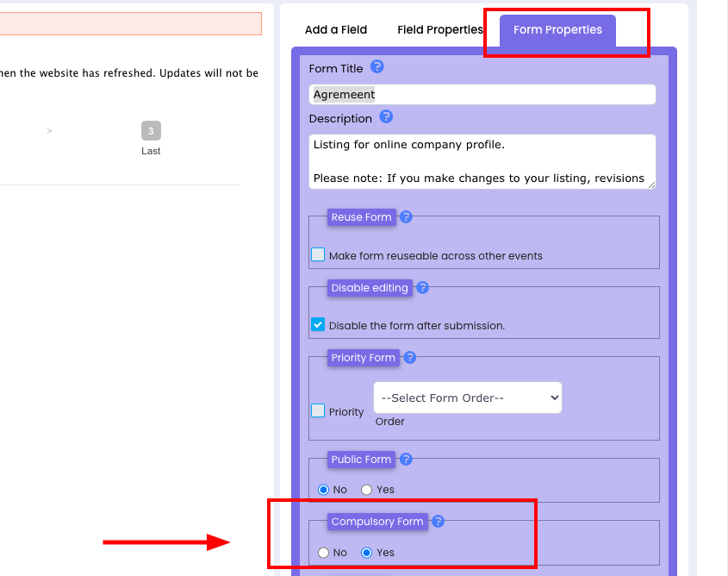The image size is (728, 576).
Task: Uncheck Disable the form after submission
Action: click(x=318, y=325)
